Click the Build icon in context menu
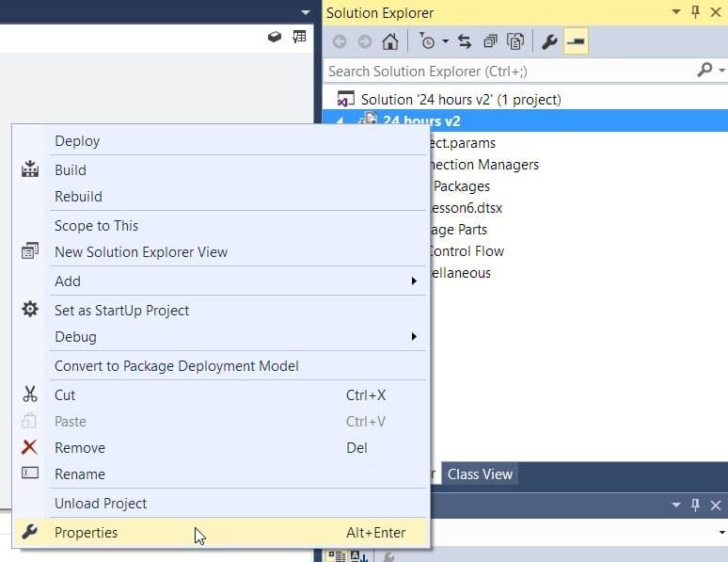This screenshot has width=728, height=562. (x=30, y=169)
